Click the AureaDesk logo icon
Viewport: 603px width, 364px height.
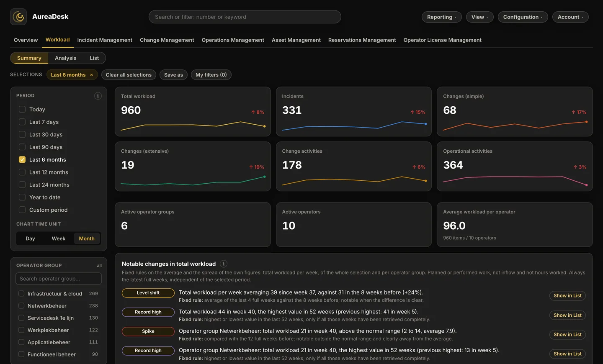click(x=18, y=17)
